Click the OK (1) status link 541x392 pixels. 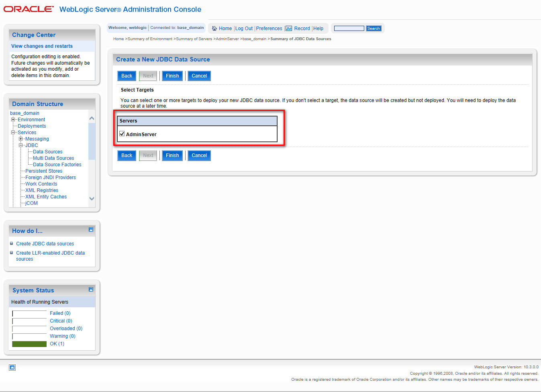(x=57, y=344)
